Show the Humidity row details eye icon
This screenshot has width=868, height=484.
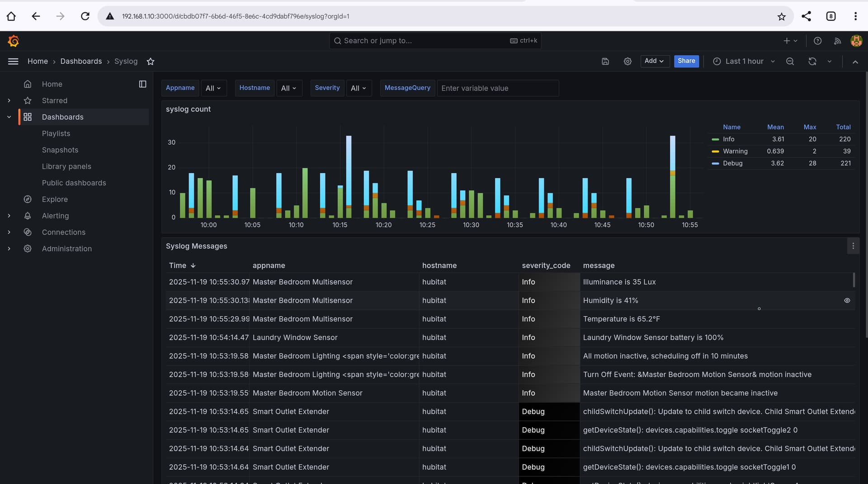(x=847, y=300)
